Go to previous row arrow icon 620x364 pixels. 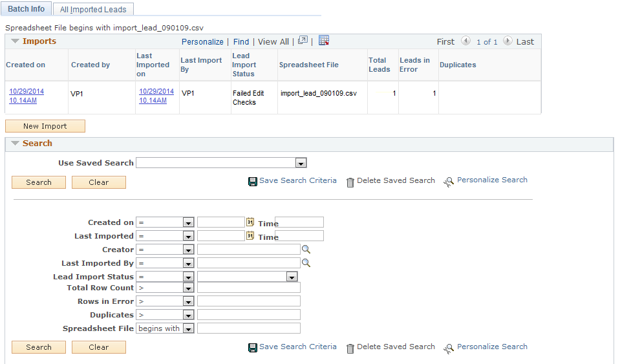(465, 41)
